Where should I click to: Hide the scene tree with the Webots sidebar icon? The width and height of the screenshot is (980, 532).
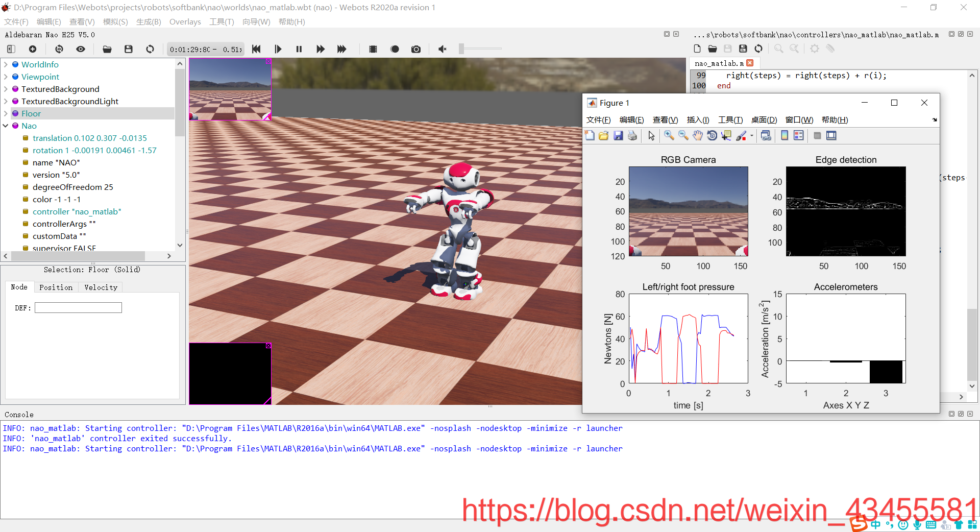[11, 49]
